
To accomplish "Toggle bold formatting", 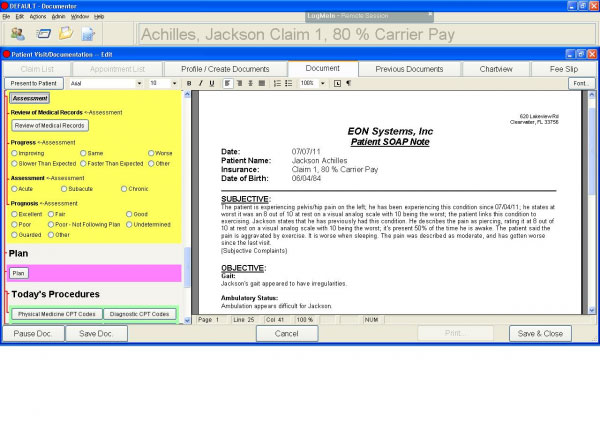I will pyautogui.click(x=189, y=83).
